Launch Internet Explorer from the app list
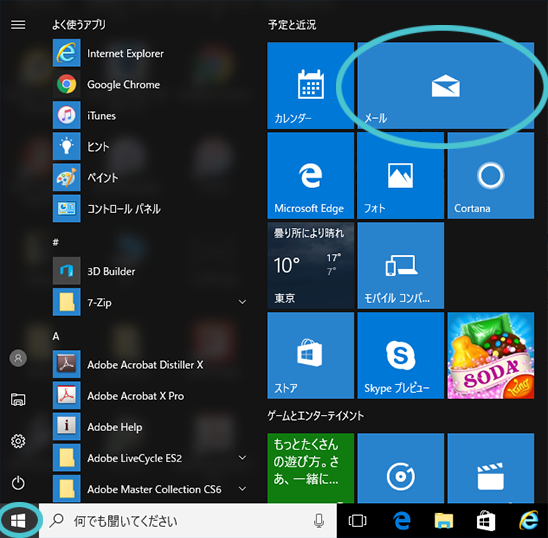The image size is (548, 538). [x=150, y=53]
